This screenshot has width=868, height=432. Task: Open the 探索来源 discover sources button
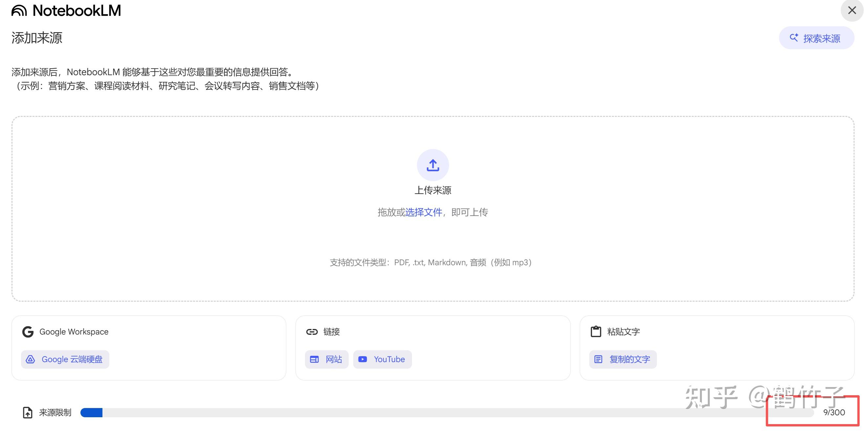(816, 38)
